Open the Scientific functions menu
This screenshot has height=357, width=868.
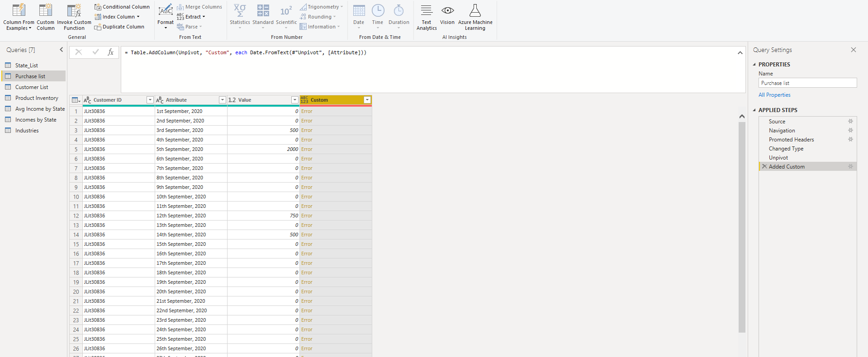[286, 17]
